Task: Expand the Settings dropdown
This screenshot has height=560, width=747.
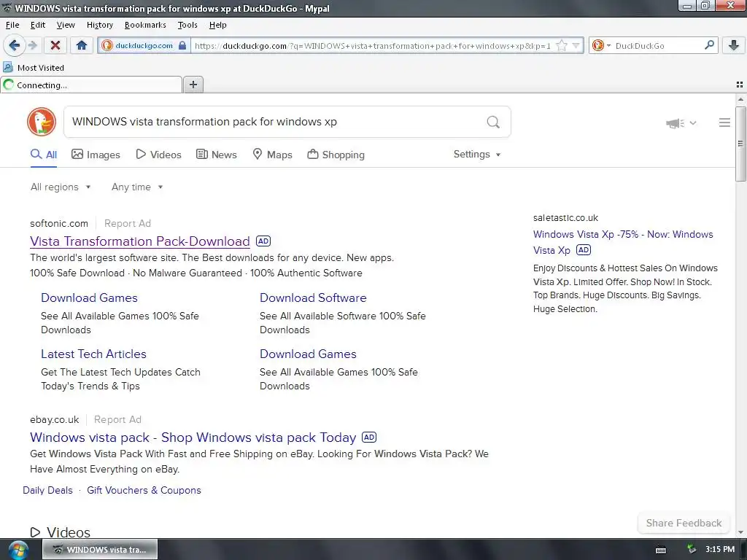Action: [x=477, y=155]
